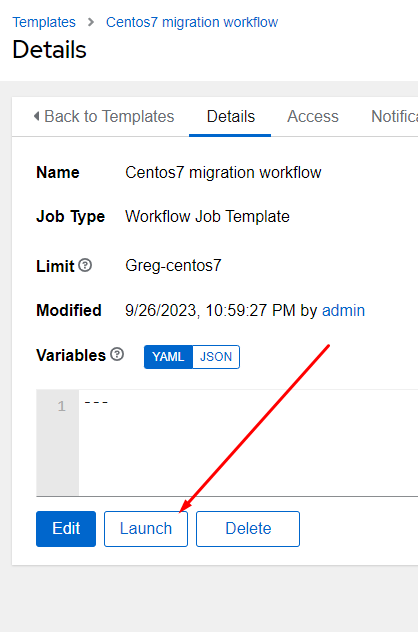Image resolution: width=418 pixels, height=632 pixels.
Task: Click line number 1 in editor gutter
Action: coord(61,406)
